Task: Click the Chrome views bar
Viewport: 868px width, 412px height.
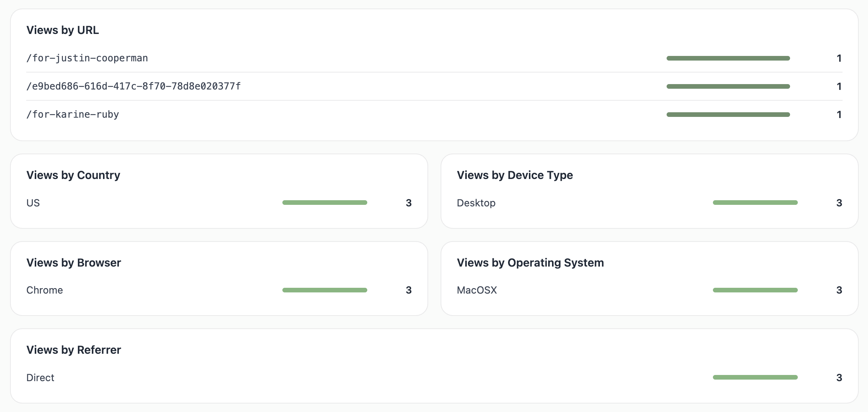Action: 324,290
